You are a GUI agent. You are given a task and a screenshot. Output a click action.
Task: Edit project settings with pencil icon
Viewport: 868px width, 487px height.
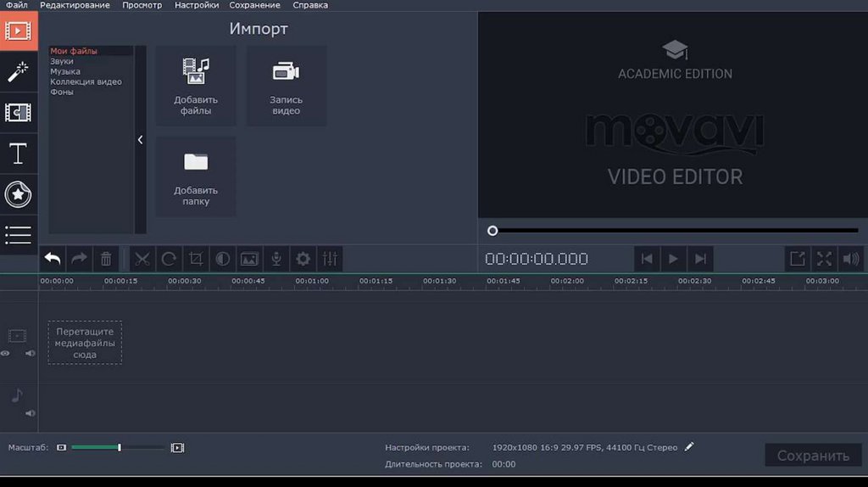pos(689,447)
